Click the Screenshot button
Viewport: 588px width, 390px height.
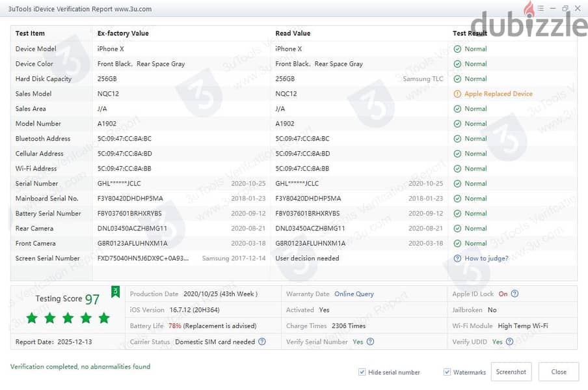[511, 372]
